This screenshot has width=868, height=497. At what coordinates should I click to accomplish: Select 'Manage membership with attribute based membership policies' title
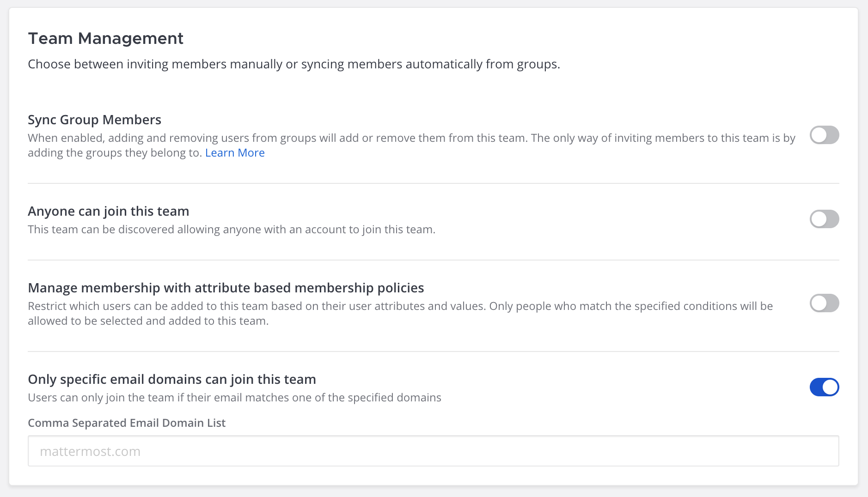[x=226, y=288]
